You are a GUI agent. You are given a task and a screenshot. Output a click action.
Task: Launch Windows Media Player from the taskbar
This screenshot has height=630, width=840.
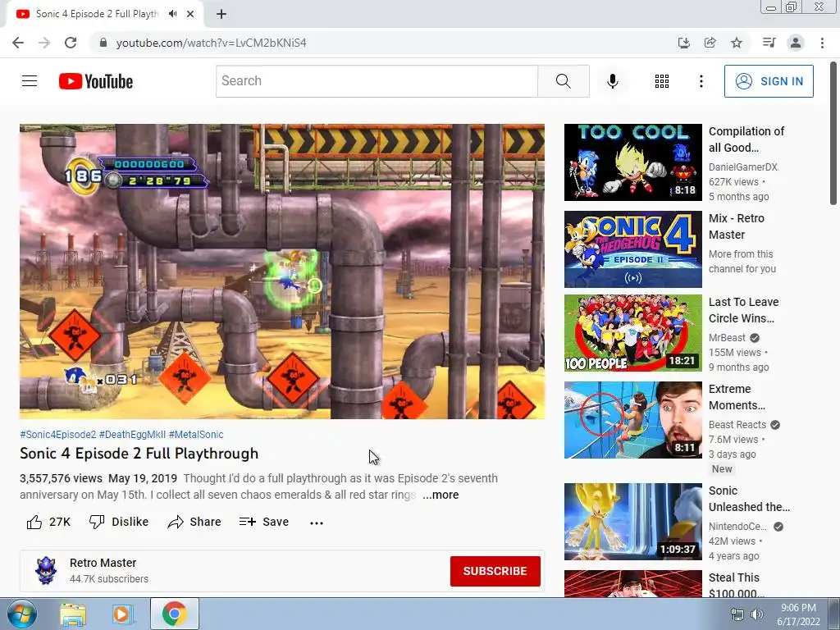[122, 614]
